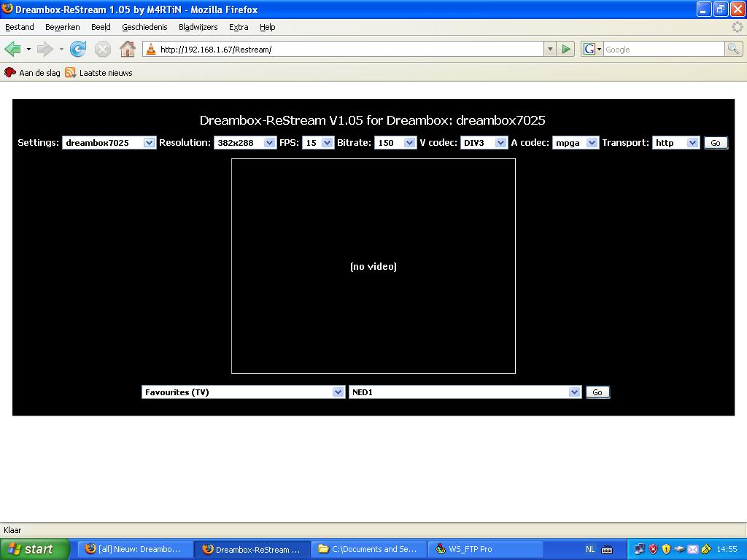
Task: Open the Beeld menu
Action: click(101, 27)
